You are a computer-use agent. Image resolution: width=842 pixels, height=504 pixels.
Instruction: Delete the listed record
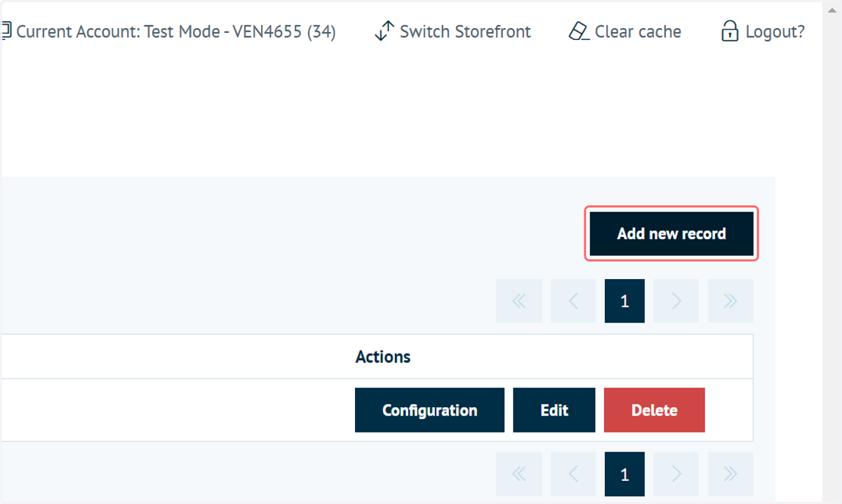click(x=655, y=410)
